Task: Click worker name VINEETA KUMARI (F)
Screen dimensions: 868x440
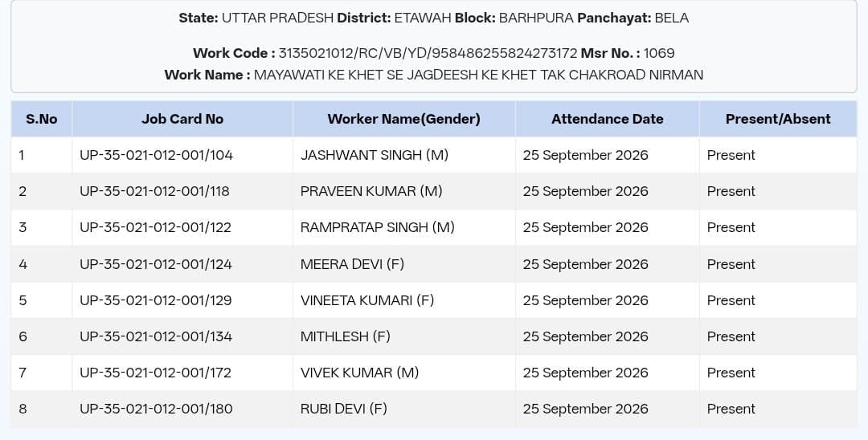Action: pyautogui.click(x=367, y=300)
